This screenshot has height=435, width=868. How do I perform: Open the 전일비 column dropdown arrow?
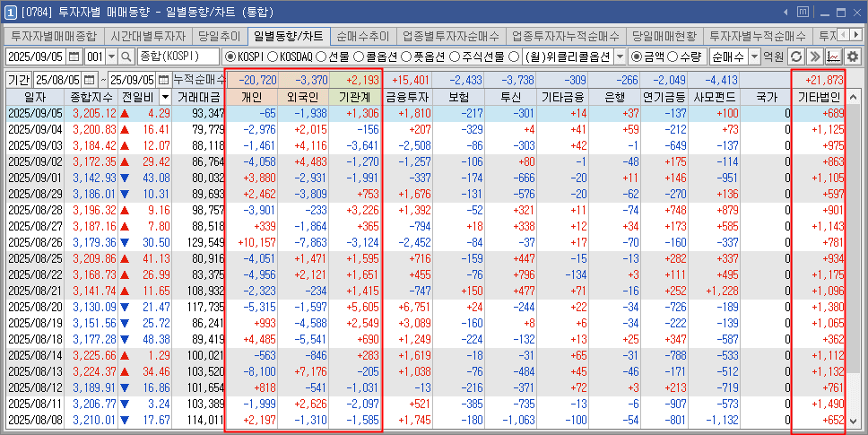pyautogui.click(x=165, y=98)
